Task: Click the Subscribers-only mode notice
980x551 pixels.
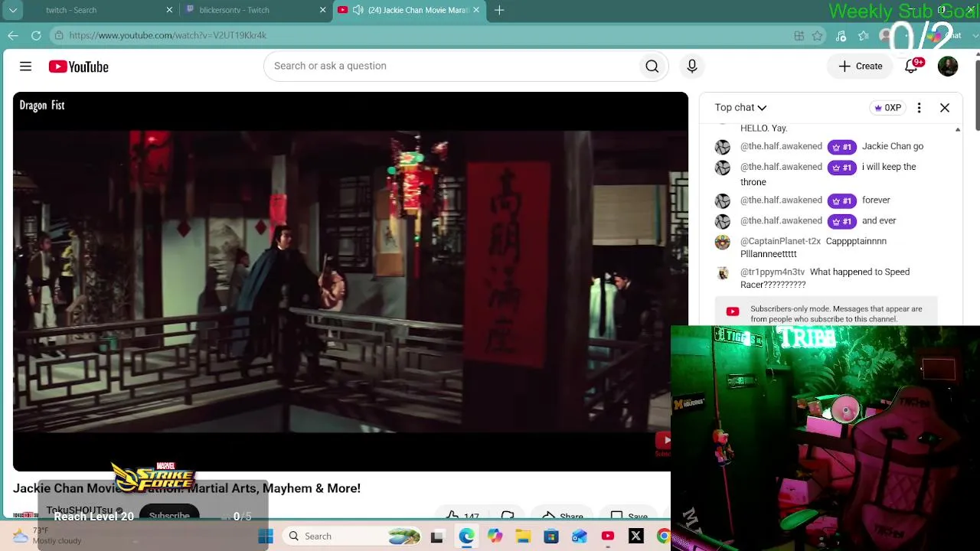Action: 826,312
